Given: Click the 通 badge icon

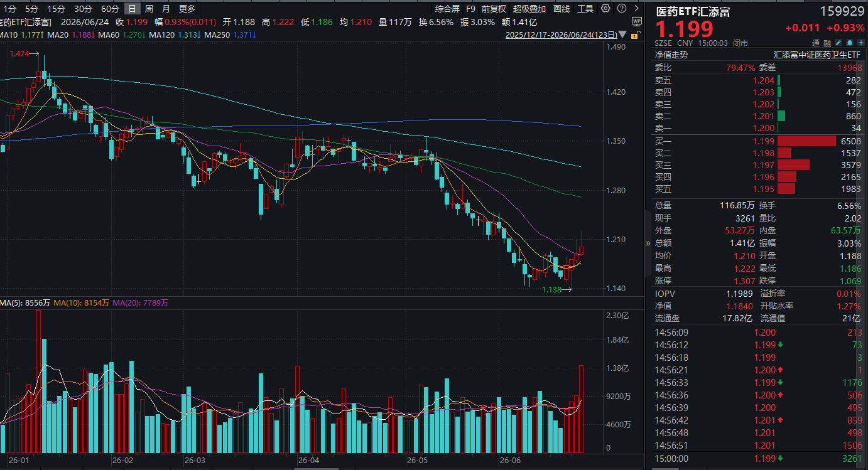Looking at the screenshot, I should 816,43.
